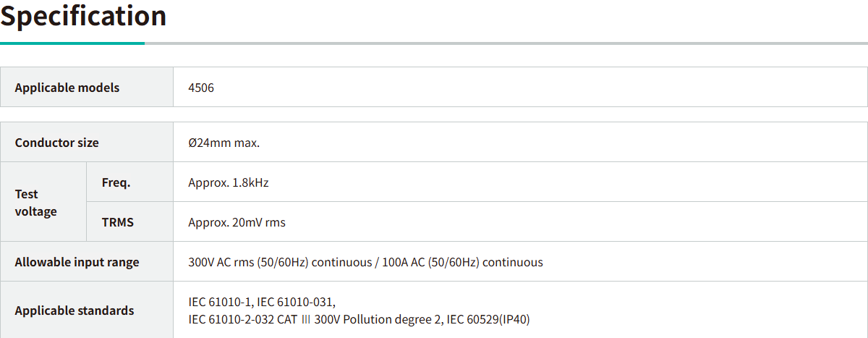Image resolution: width=868 pixels, height=338 pixels.
Task: Click the 100A AC continuous text
Action: (464, 262)
